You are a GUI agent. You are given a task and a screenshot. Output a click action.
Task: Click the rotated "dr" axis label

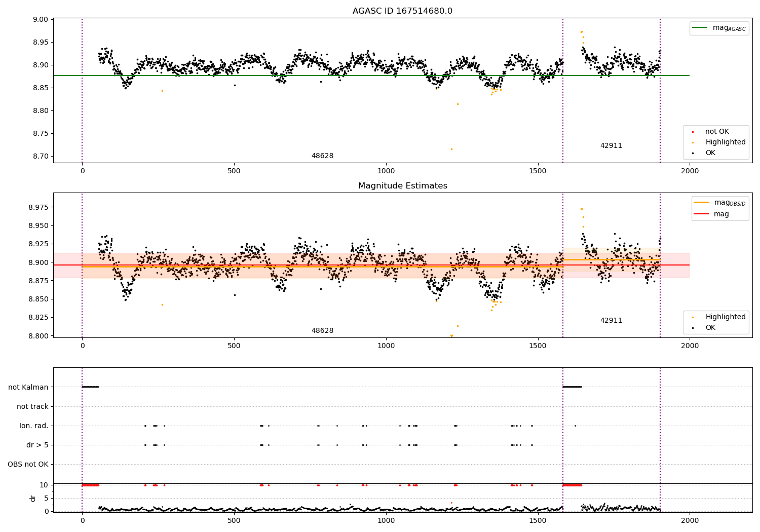pyautogui.click(x=33, y=498)
